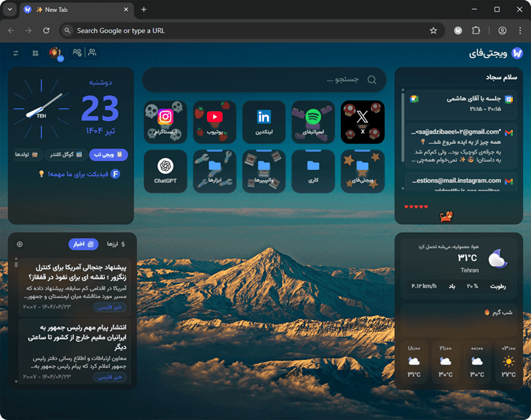This screenshot has width=531, height=420.
Task: Select the گوگل کلندر calendar tab
Action: click(67, 154)
